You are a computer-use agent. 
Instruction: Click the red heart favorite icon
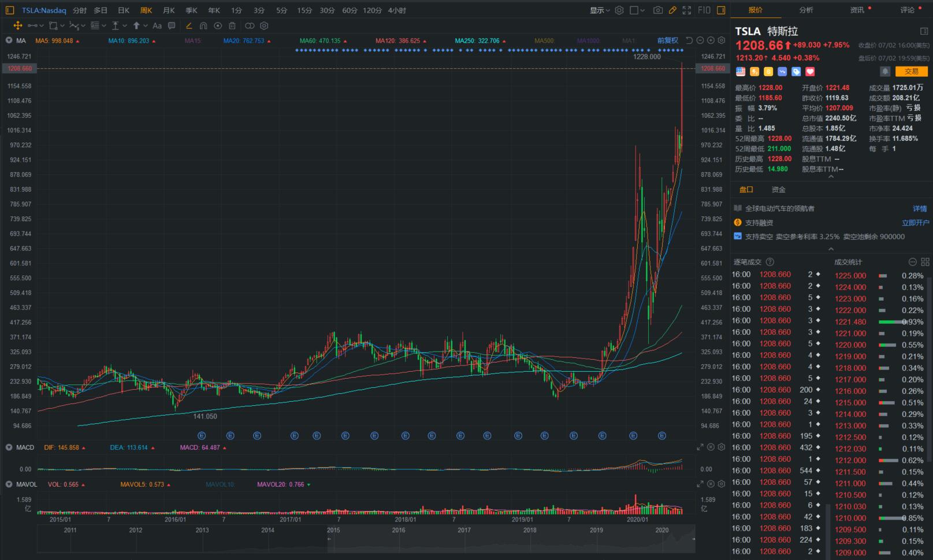pos(810,72)
